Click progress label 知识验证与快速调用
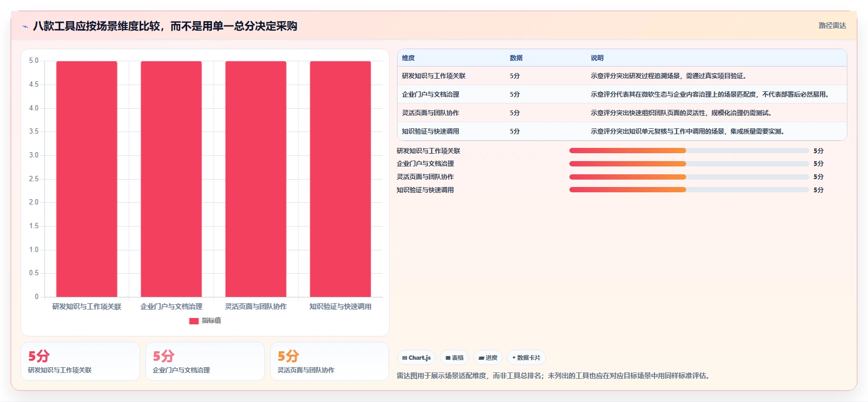Image resolution: width=868 pixels, height=402 pixels. click(426, 190)
